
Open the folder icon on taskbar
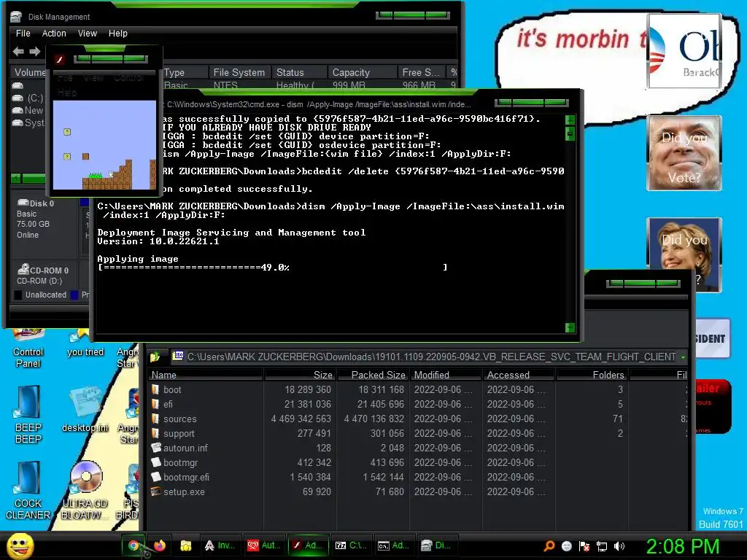(186, 545)
